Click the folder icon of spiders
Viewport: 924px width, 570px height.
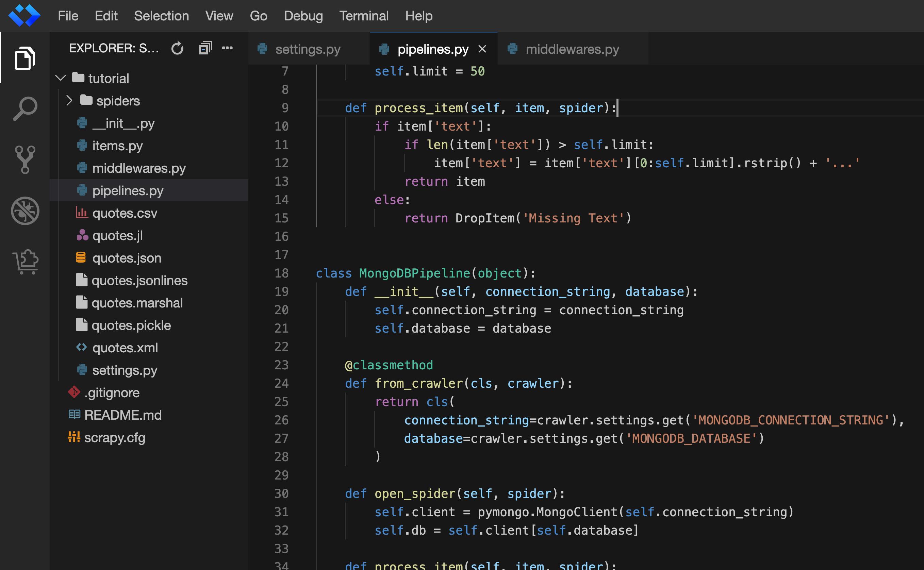(86, 100)
